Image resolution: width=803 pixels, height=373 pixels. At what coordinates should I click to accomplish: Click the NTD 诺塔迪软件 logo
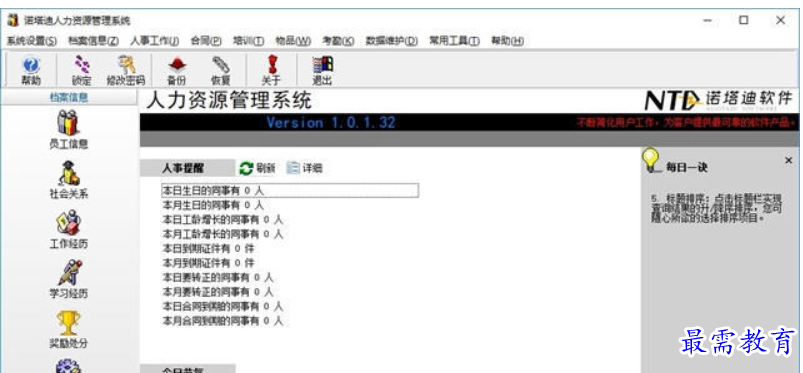[x=719, y=100]
